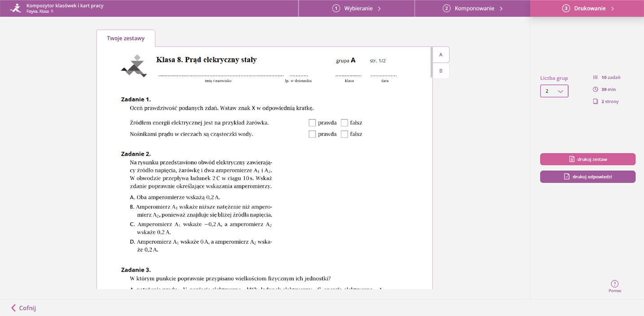This screenshot has height=316, width=644.
Task: Click the Cofnij back link
Action: (x=23, y=308)
